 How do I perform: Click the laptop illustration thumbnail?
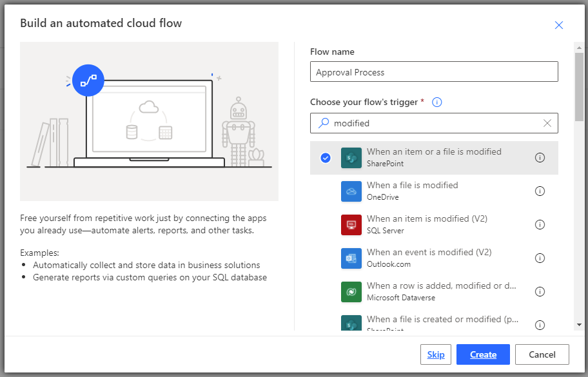click(x=149, y=121)
